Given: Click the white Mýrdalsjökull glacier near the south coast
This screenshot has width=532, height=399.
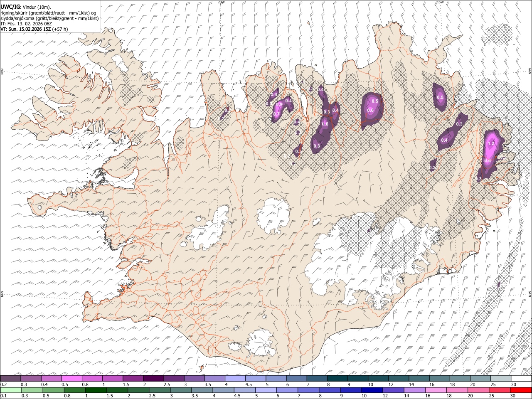Looking at the screenshot, I should tap(261, 343).
